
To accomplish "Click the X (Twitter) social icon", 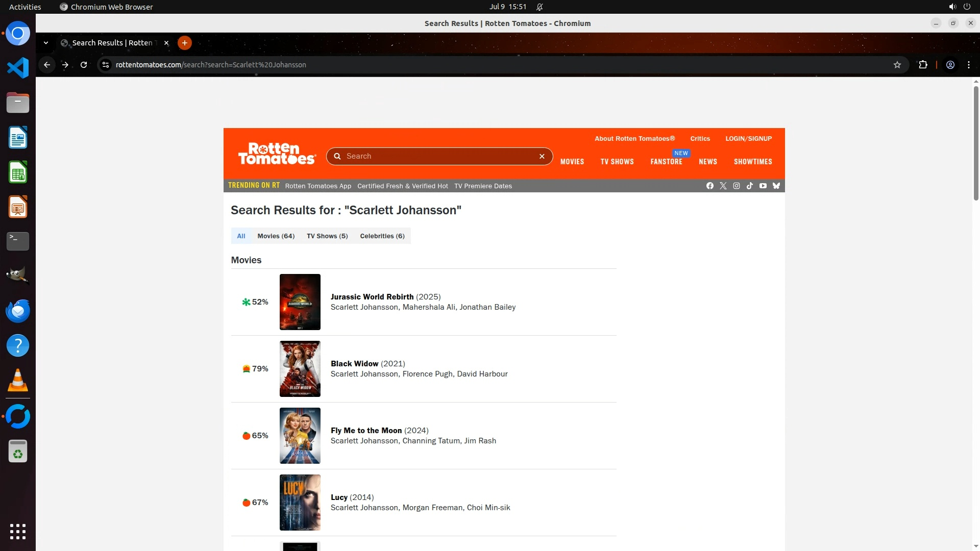I will point(723,186).
